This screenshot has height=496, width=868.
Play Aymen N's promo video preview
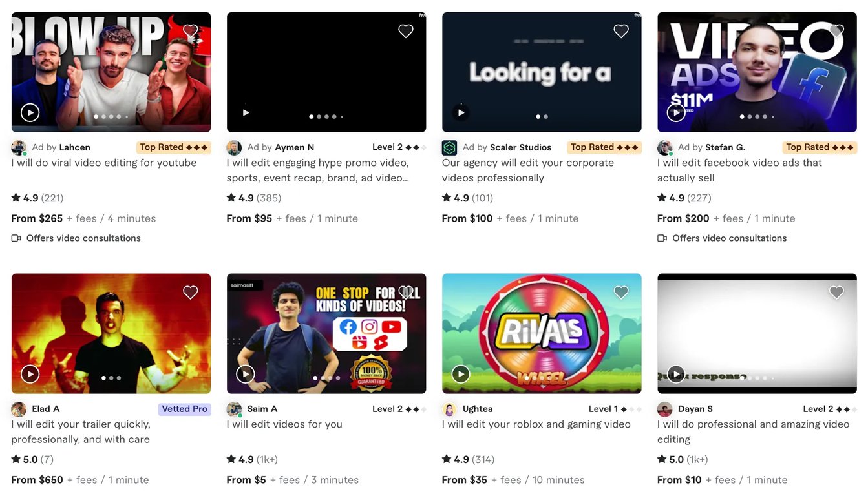(x=246, y=112)
